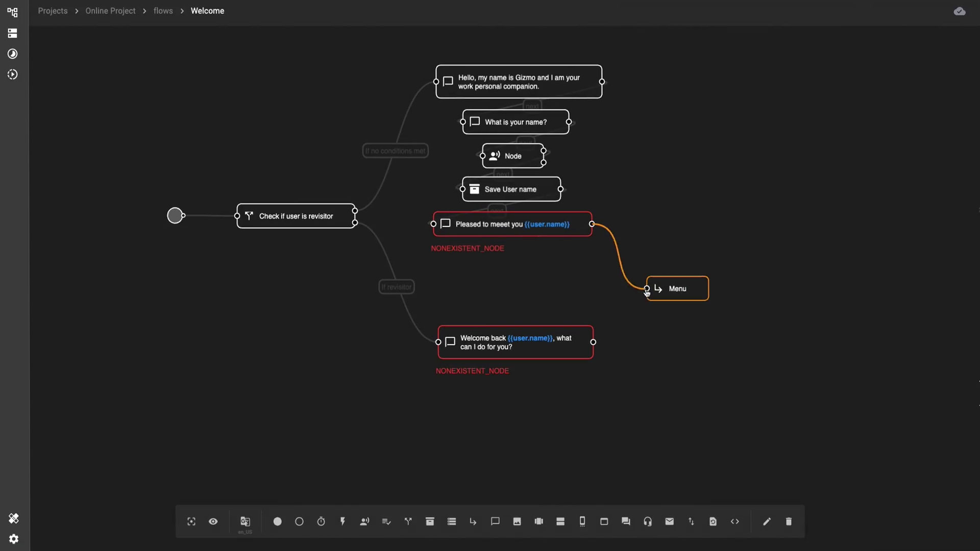Select the router/branch node tool

coord(408,521)
